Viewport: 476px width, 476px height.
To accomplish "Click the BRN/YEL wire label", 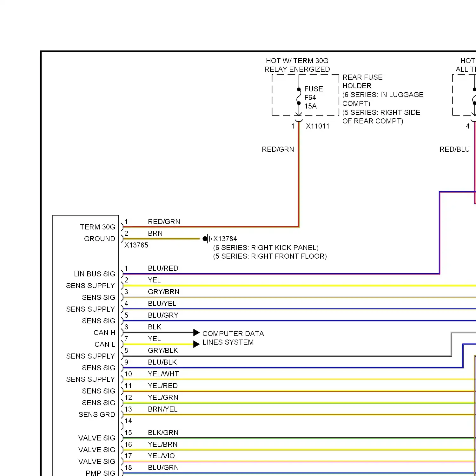I will (162, 409).
